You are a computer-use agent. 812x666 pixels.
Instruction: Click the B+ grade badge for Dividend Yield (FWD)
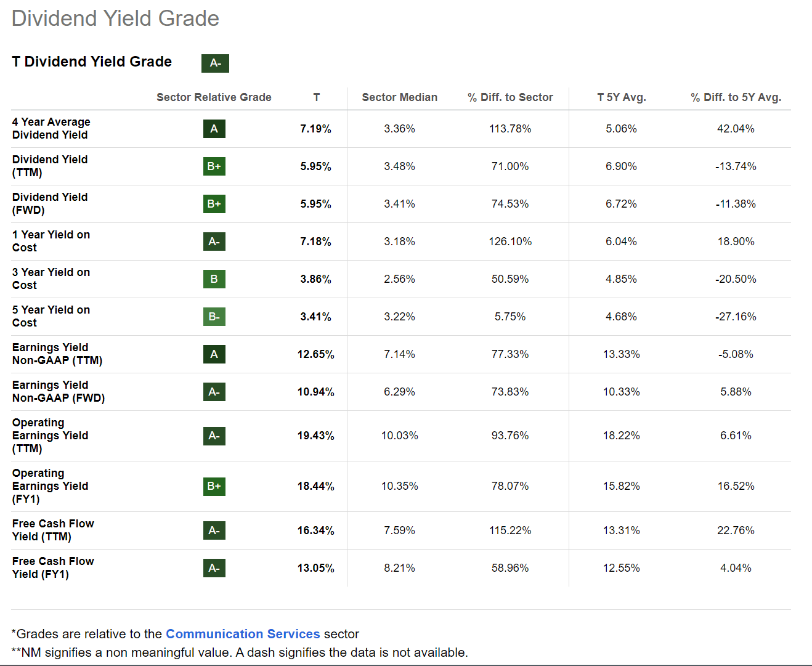214,204
